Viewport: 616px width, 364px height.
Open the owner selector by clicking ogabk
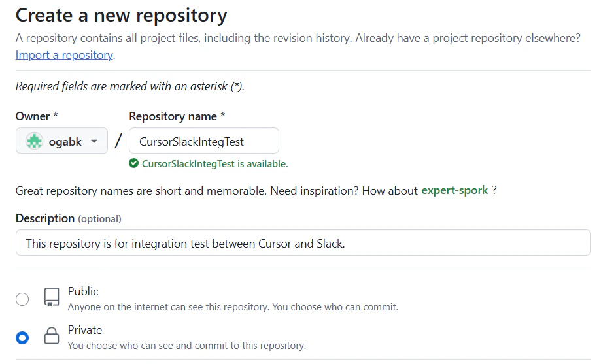[x=65, y=141]
